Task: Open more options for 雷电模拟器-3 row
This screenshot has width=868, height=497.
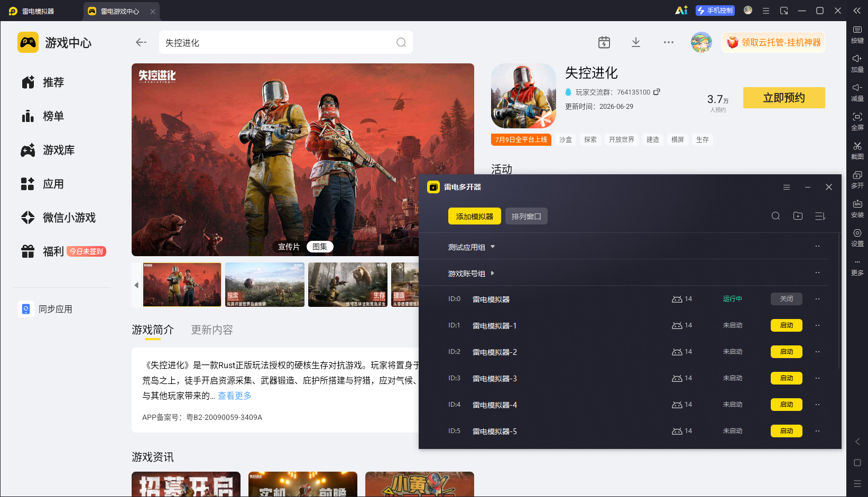Action: 817,378
